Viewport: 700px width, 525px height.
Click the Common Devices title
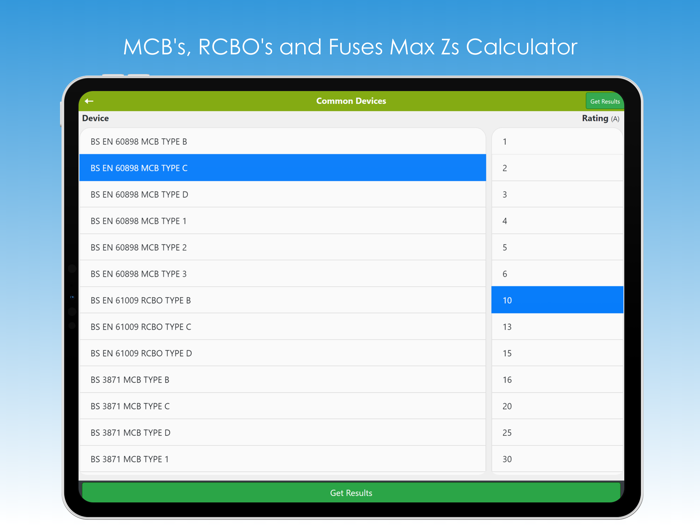tap(351, 101)
